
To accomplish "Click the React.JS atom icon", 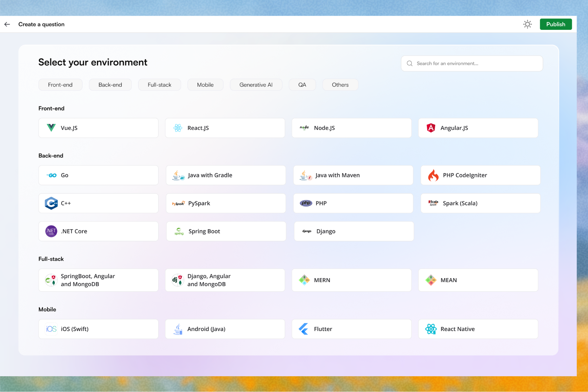I will point(178,128).
